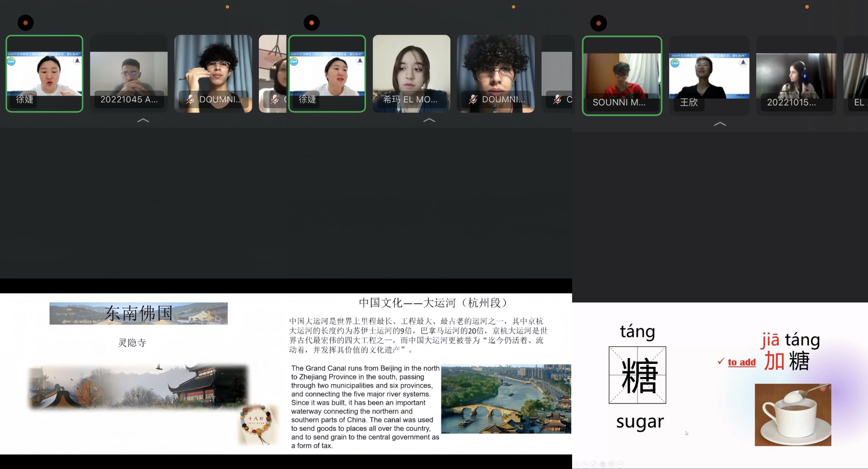The image size is (868, 469).
Task: Open more slideshow options ellipsis icon
Action: [620, 464]
